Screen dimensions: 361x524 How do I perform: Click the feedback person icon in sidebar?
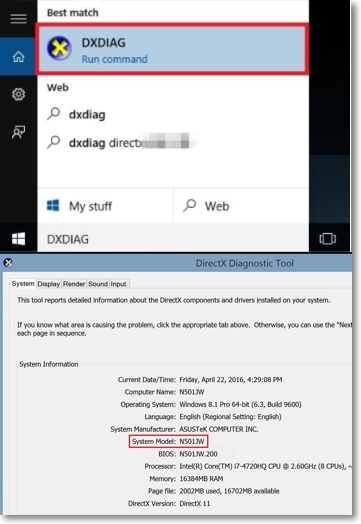[18, 132]
